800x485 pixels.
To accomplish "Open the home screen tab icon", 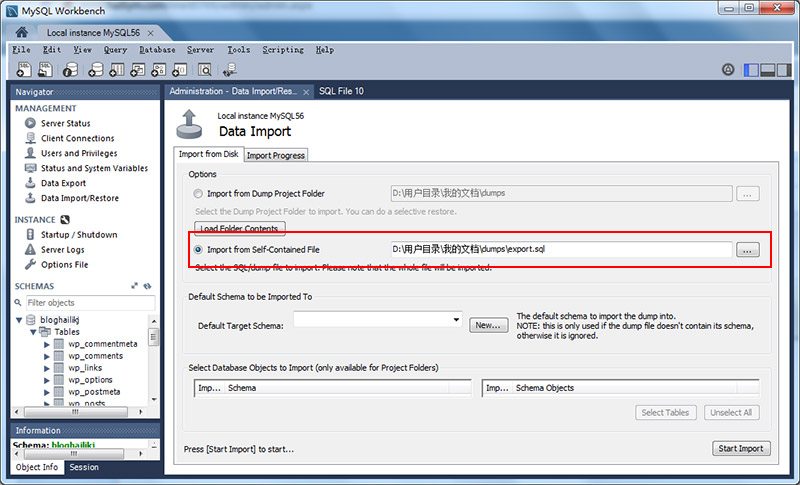I will tap(21, 32).
